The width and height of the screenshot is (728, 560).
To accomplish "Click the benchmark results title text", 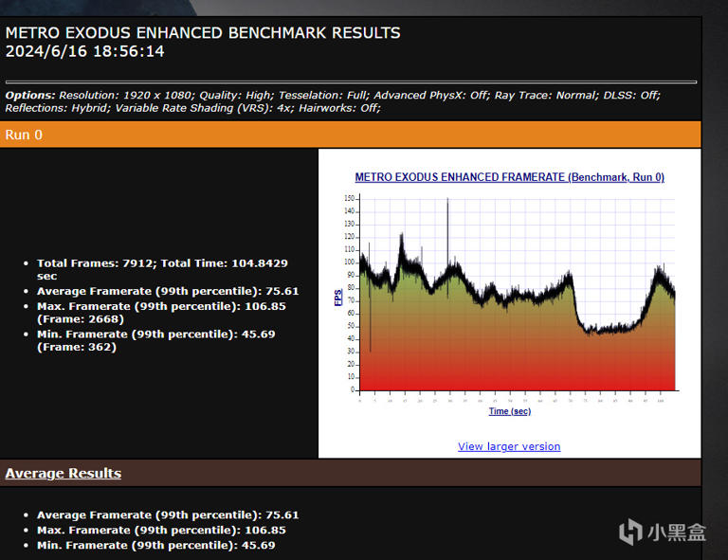I will (203, 33).
